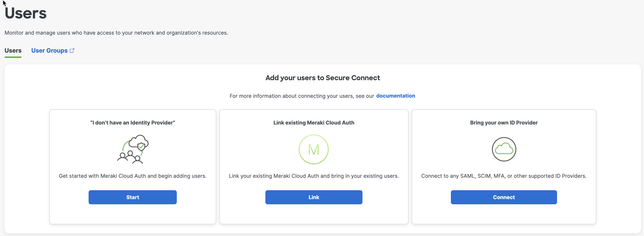644x236 pixels.
Task: Click the Get started with Meraki Cloud Auth text
Action: pyautogui.click(x=132, y=176)
